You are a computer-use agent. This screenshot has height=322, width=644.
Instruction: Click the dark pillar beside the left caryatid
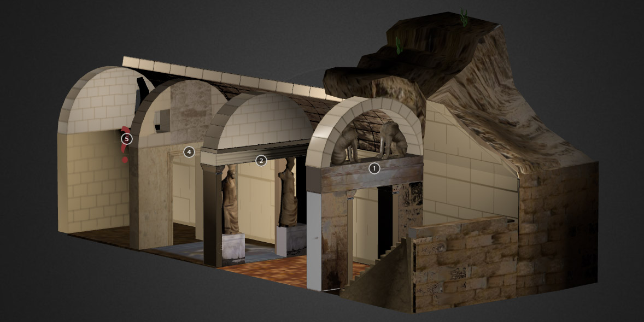[212, 219]
